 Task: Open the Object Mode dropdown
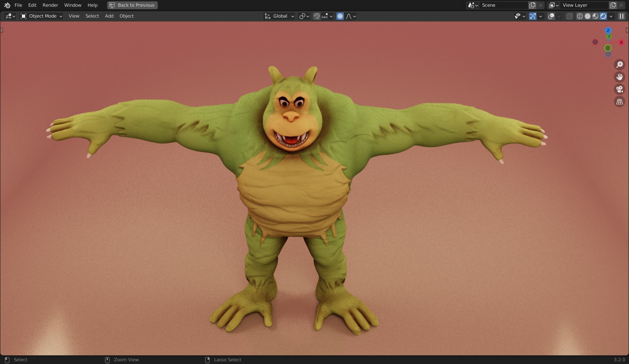[41, 16]
